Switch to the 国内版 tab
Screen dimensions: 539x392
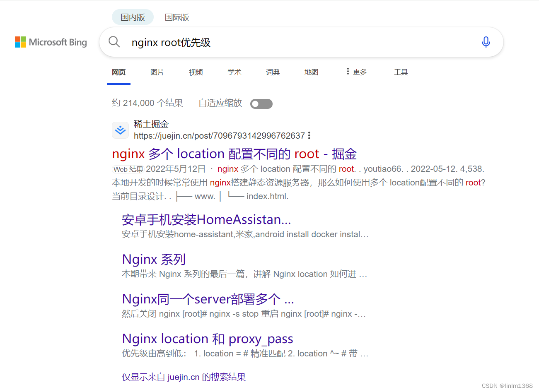pos(133,17)
